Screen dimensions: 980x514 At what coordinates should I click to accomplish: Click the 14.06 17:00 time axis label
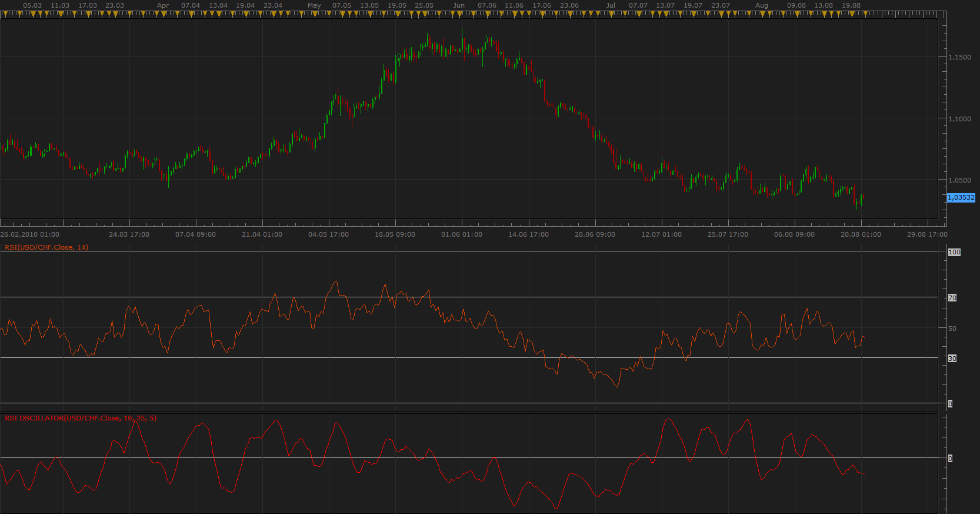(529, 234)
